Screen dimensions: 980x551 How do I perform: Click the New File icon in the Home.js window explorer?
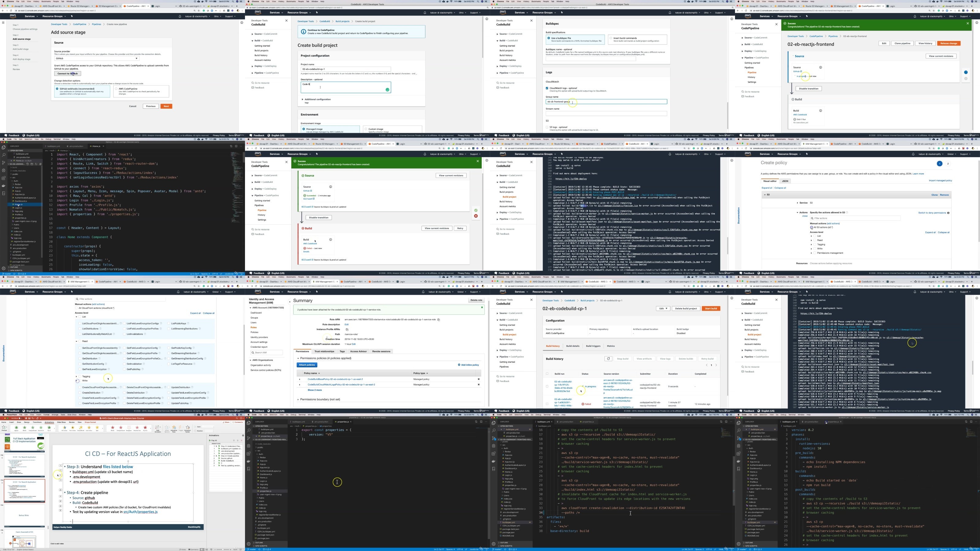click(x=28, y=164)
